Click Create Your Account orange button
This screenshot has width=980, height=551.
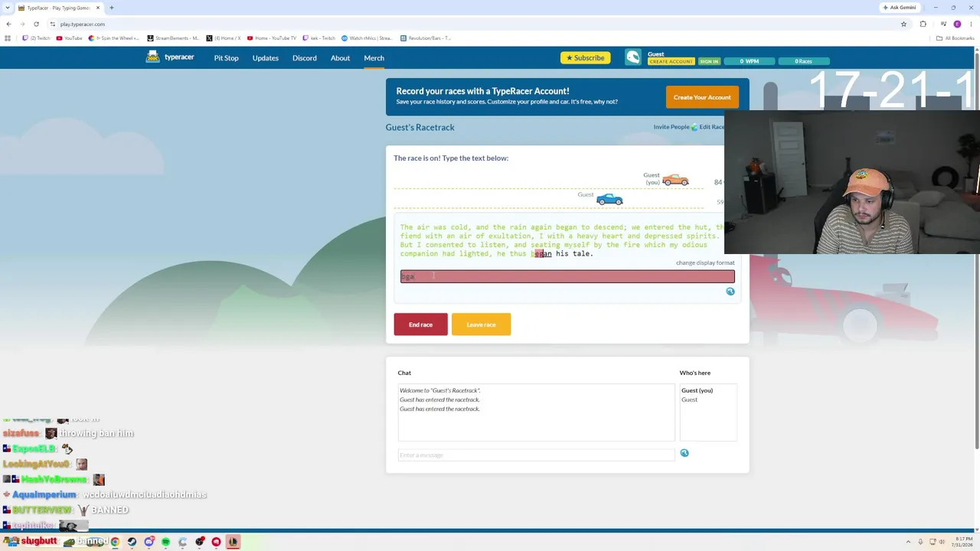pyautogui.click(x=702, y=97)
